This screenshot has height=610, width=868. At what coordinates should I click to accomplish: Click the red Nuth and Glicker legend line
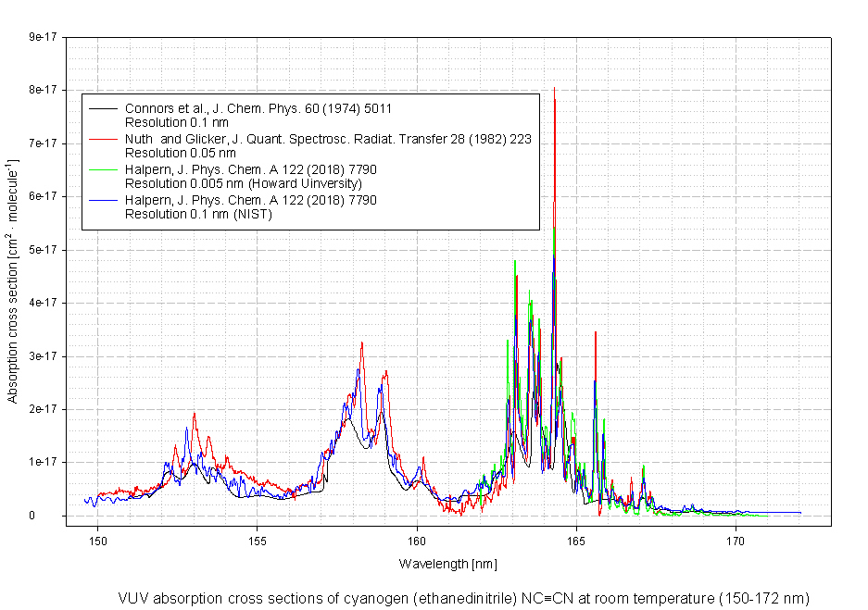(104, 140)
